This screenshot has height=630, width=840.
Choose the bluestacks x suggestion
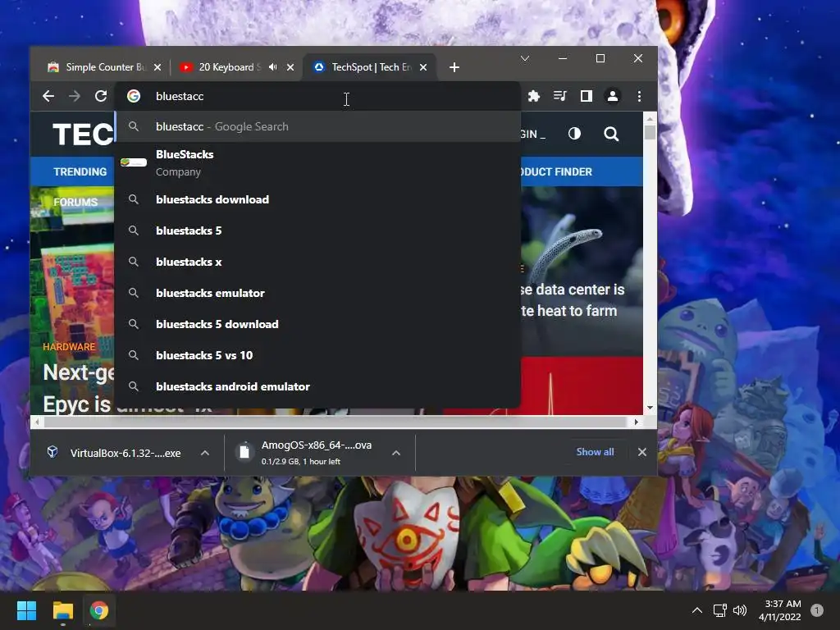pos(317,262)
